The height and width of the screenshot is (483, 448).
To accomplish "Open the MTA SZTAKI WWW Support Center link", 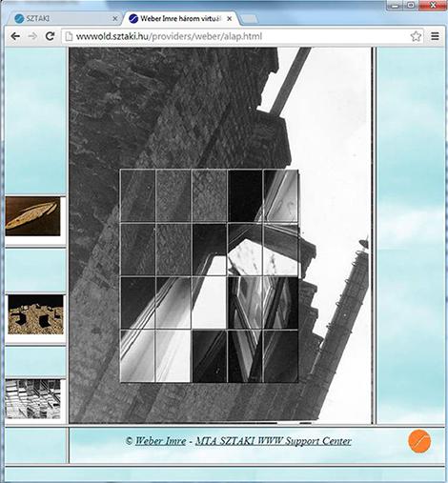I will (274, 441).
